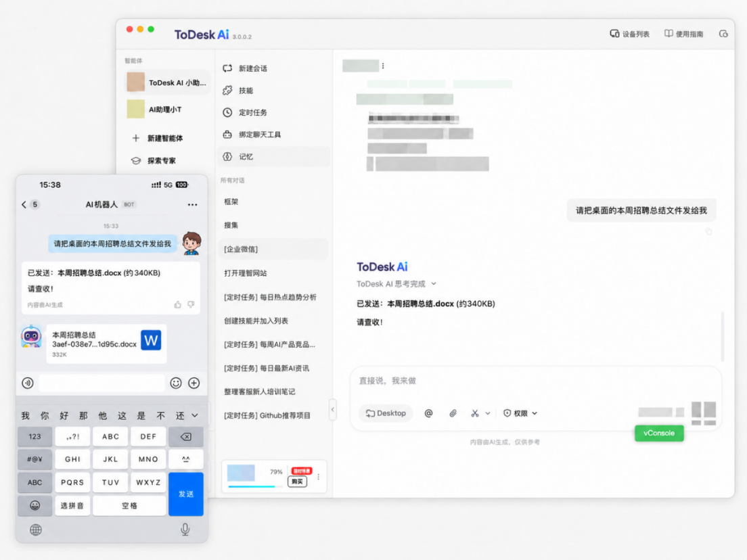Focus the phone chat message field
747x560 pixels.
click(101, 383)
